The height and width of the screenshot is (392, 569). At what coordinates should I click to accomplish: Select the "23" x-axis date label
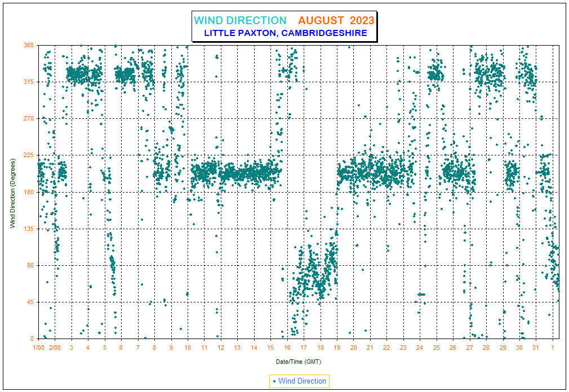pos(403,348)
